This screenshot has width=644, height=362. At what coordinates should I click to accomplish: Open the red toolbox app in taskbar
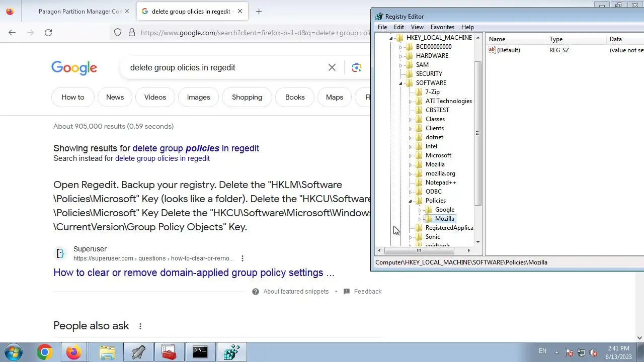169,352
